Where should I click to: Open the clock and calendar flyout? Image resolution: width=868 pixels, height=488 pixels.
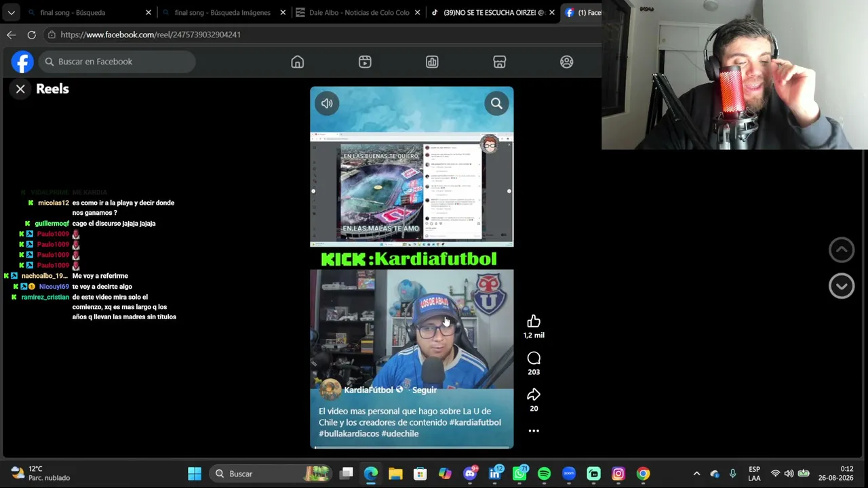pyautogui.click(x=835, y=473)
